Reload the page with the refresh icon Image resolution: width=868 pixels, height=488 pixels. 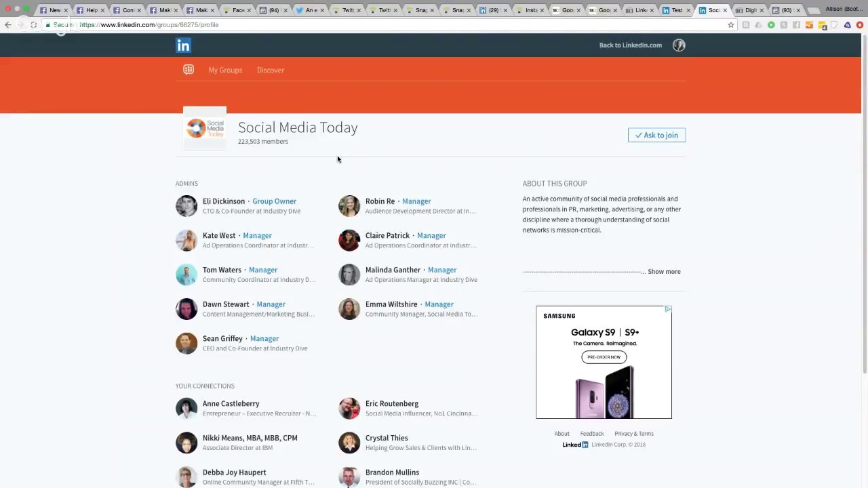pyautogui.click(x=33, y=25)
